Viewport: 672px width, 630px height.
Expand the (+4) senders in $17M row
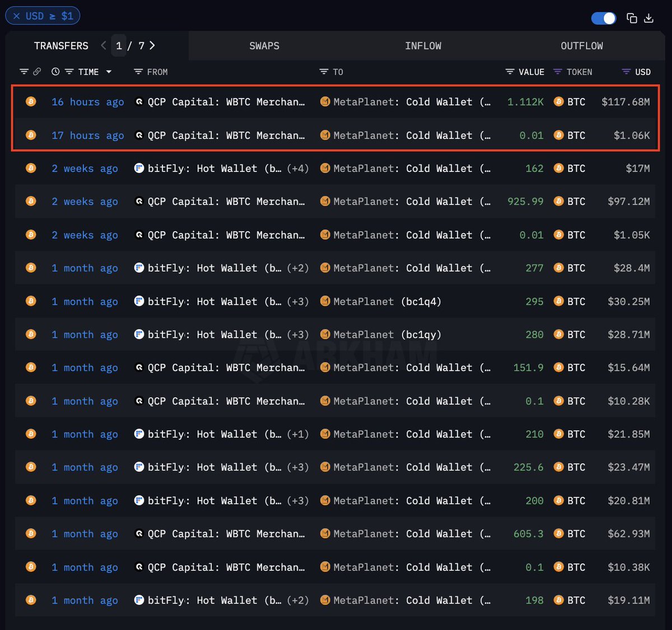pyautogui.click(x=297, y=169)
